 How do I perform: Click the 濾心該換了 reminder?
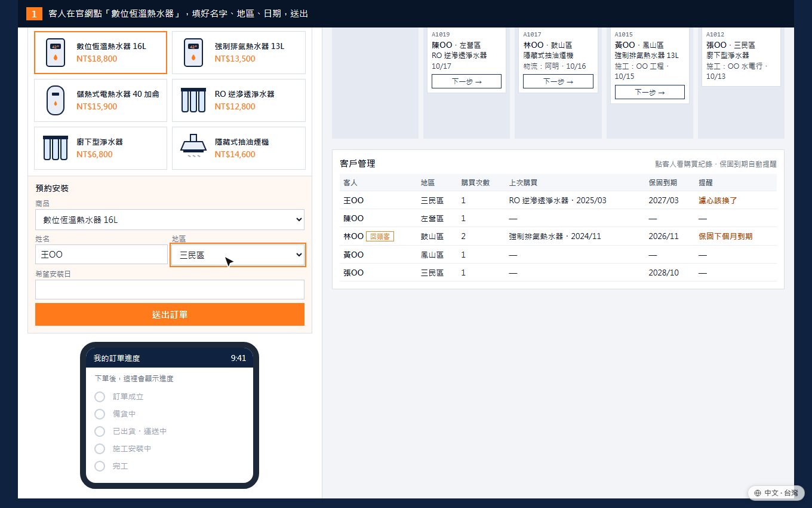718,200
